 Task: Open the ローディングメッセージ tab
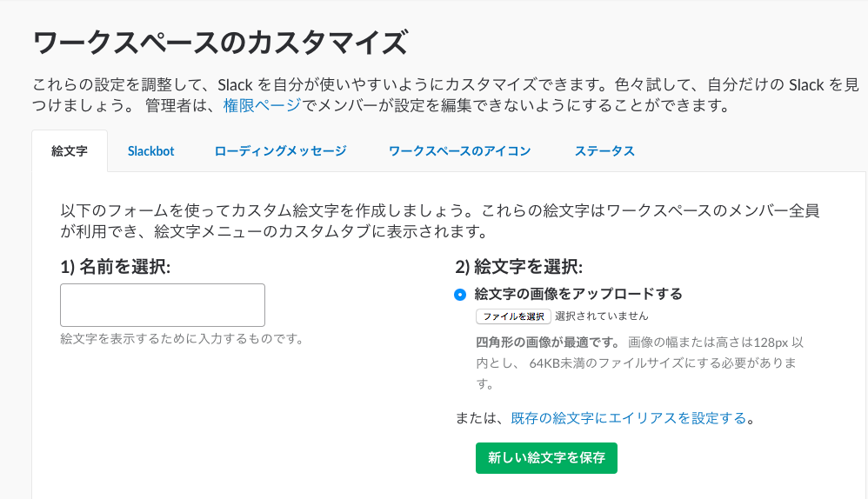[280, 151]
